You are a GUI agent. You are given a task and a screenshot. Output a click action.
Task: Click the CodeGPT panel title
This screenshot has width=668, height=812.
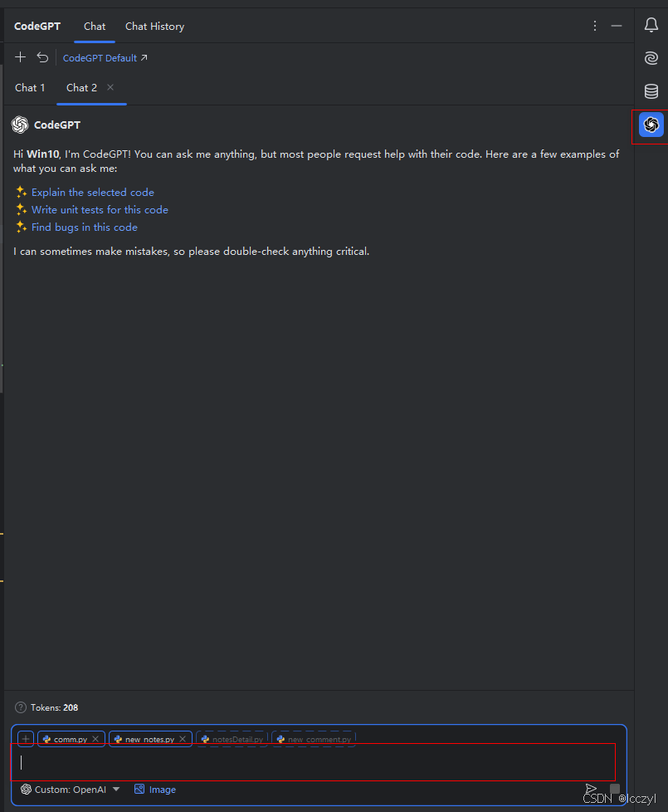[37, 27]
